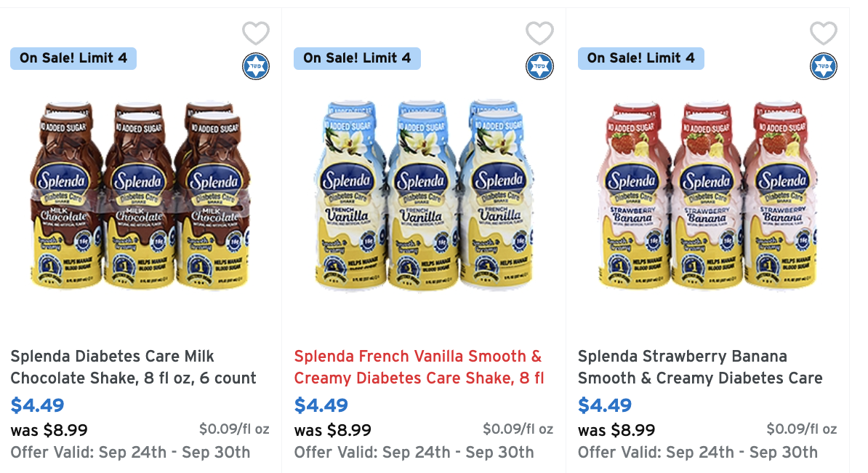Open Splenda Strawberry Banana Smooth & Creamy title
Screen dimensions: 868x473
pyautogui.click(x=700, y=367)
